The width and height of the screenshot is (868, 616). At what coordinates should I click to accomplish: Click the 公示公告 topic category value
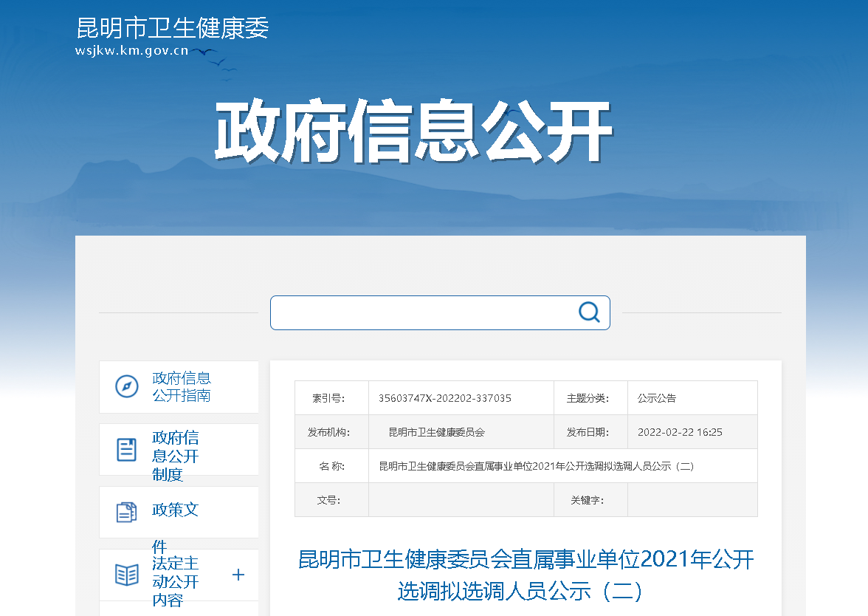(x=656, y=398)
